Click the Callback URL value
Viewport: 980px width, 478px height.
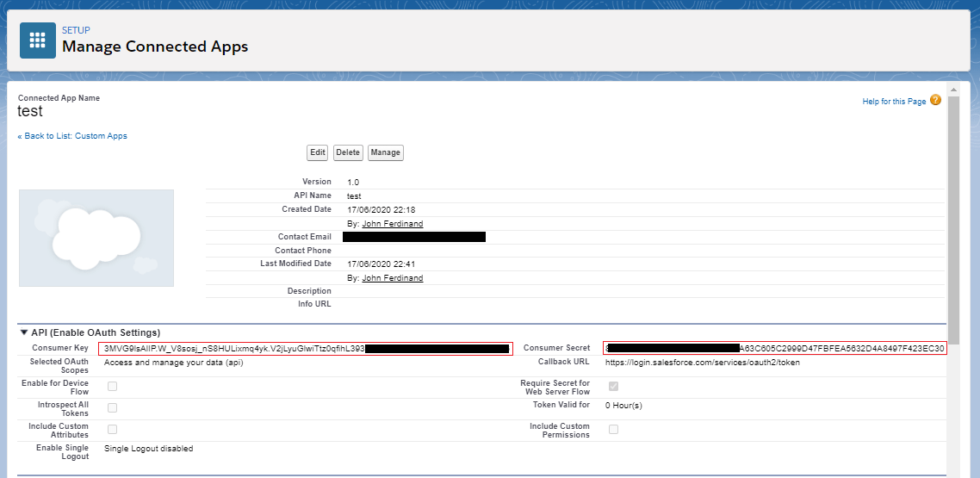(x=703, y=363)
